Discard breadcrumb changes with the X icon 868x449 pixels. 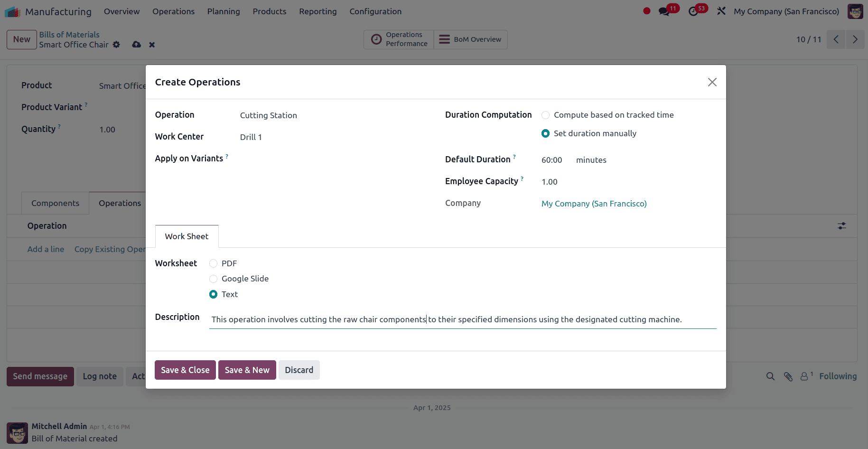[151, 45]
